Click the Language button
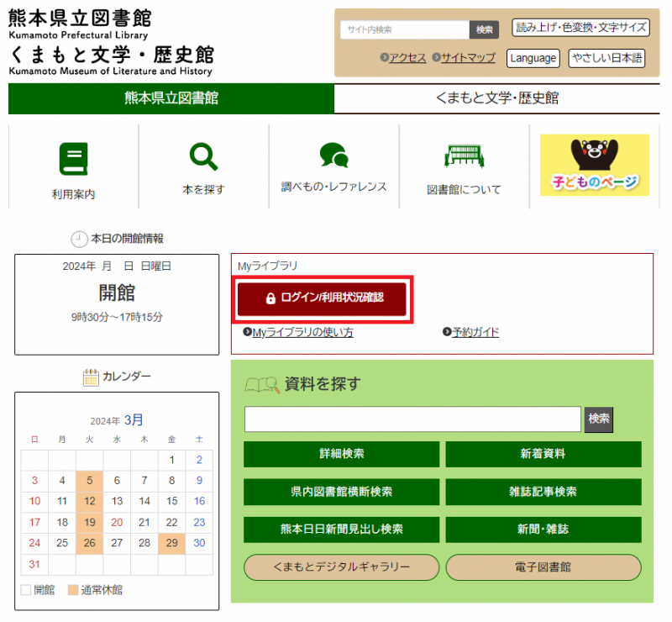 point(533,58)
